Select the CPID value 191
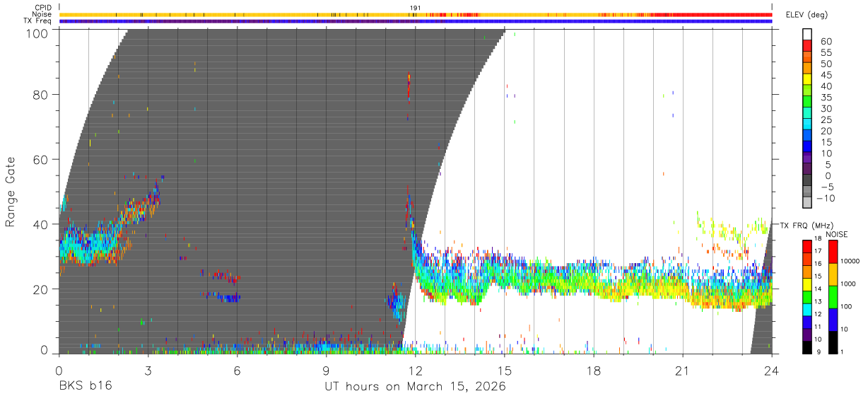The width and height of the screenshot is (868, 401). [415, 8]
